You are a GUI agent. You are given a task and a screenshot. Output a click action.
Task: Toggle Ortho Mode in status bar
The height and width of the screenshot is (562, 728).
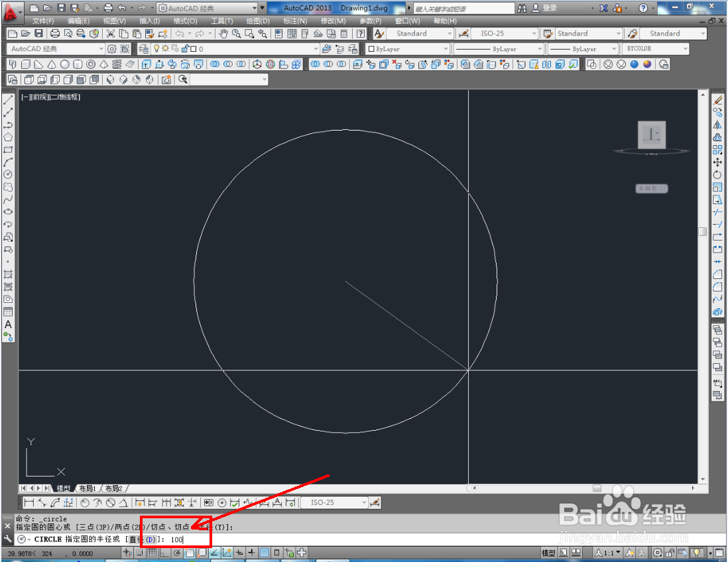(x=164, y=553)
